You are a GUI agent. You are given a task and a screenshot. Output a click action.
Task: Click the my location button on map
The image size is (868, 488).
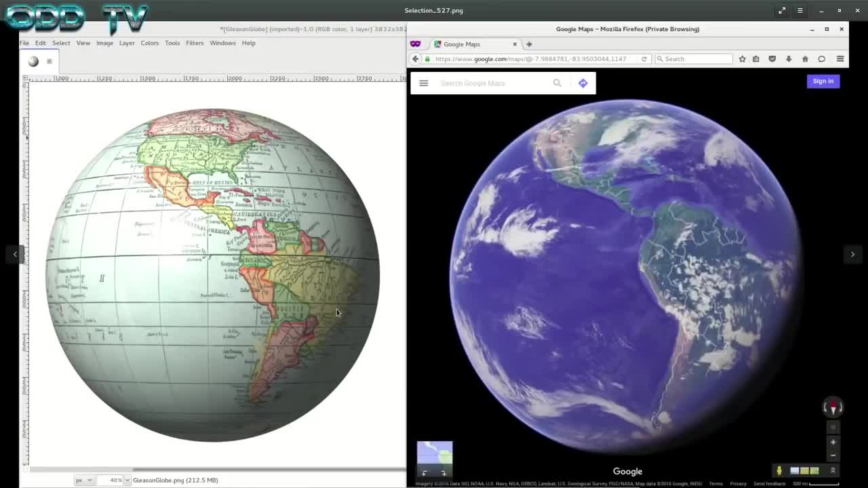click(833, 428)
